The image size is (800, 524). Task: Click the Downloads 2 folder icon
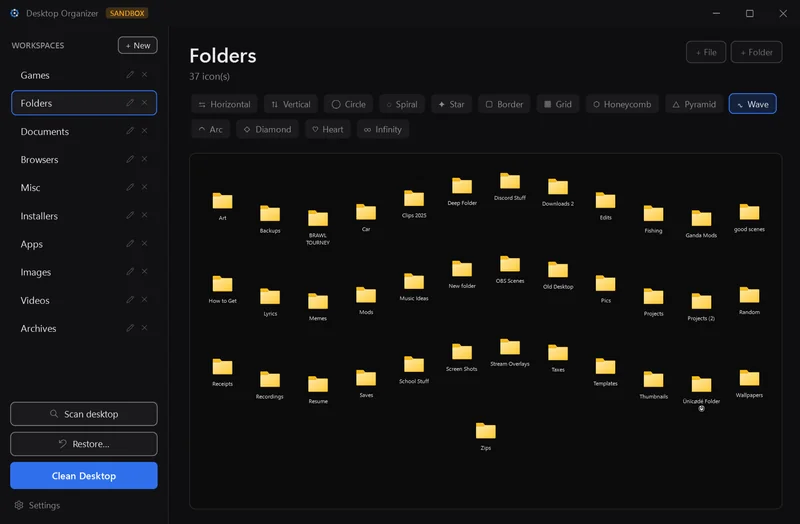tap(558, 187)
